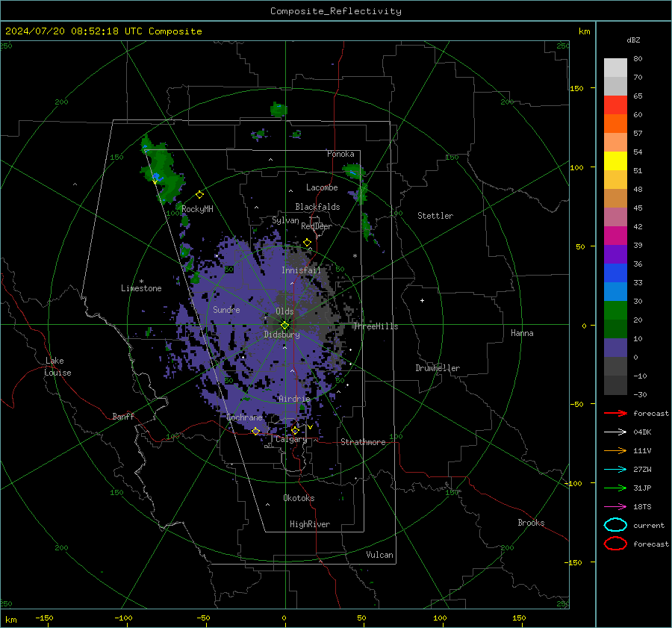Click the Drumheller city label
The height and width of the screenshot is (628, 672).
tap(438, 368)
